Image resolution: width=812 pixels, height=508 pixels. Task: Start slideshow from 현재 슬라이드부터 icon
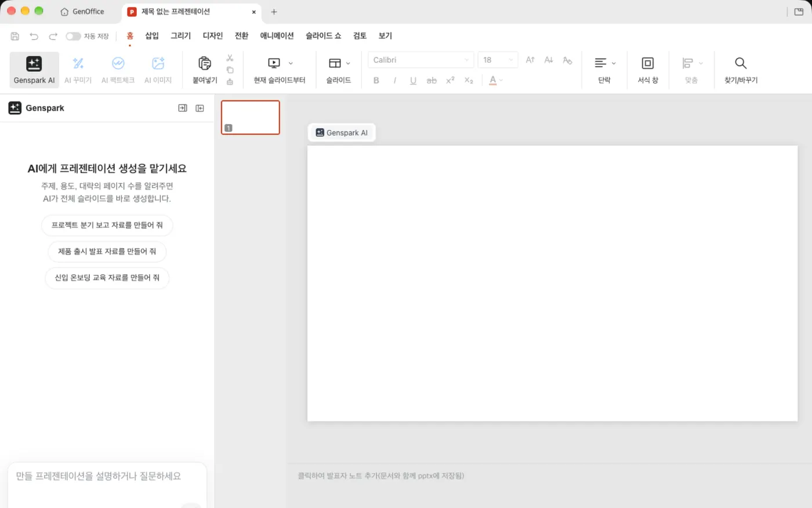click(x=274, y=63)
